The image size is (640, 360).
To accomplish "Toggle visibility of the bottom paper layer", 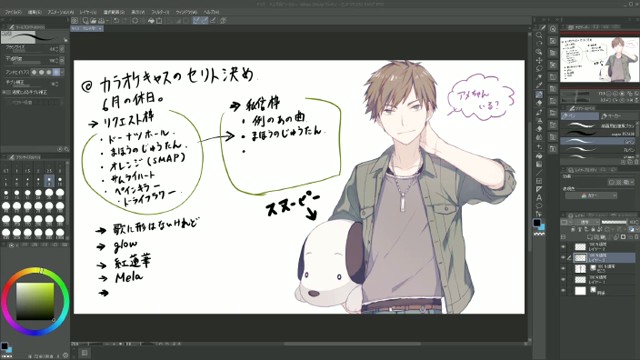I will point(564,291).
